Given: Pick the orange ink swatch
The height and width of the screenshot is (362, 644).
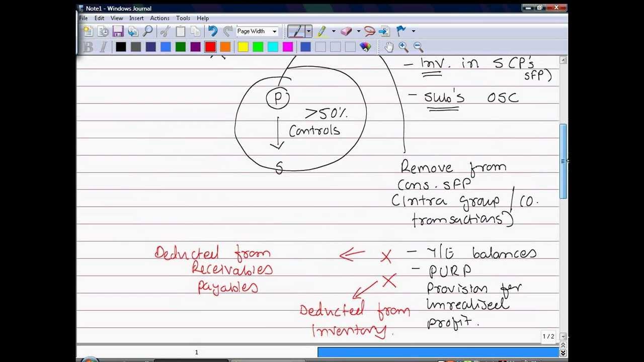Looking at the screenshot, I should pyautogui.click(x=225, y=47).
